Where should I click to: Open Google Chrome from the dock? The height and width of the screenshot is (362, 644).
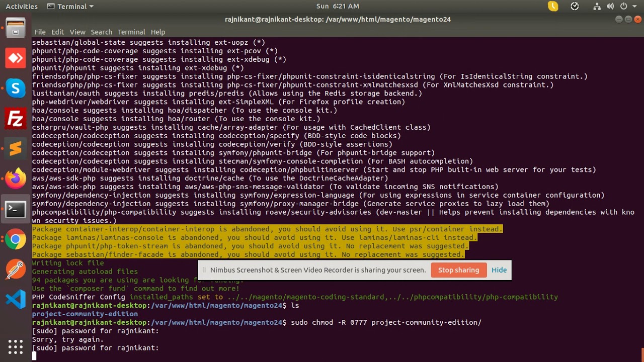[x=16, y=240]
